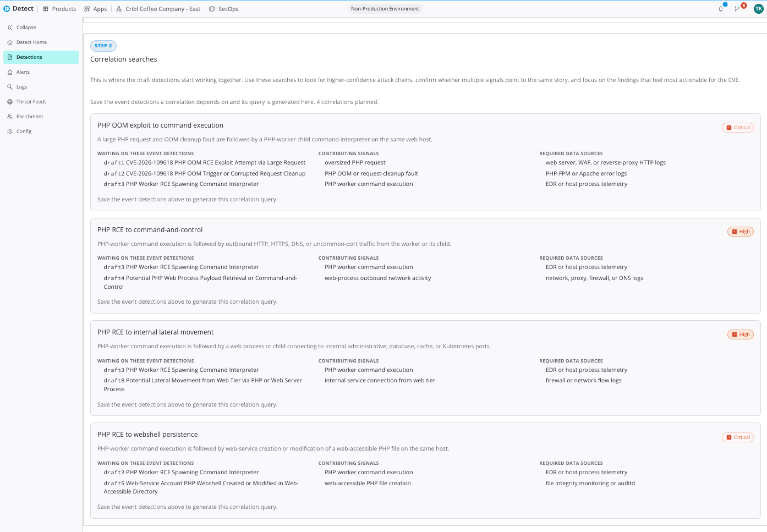Open the Cribl Coffee Company - East workspace
Viewport: 767px width, 532px height.
point(158,9)
